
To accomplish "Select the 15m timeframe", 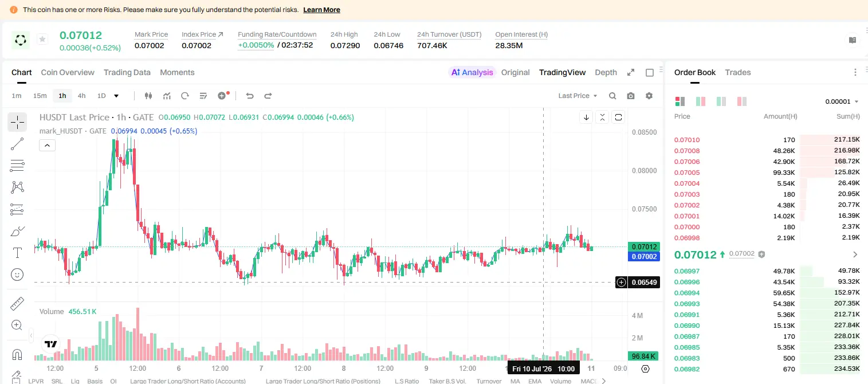I will [x=40, y=96].
